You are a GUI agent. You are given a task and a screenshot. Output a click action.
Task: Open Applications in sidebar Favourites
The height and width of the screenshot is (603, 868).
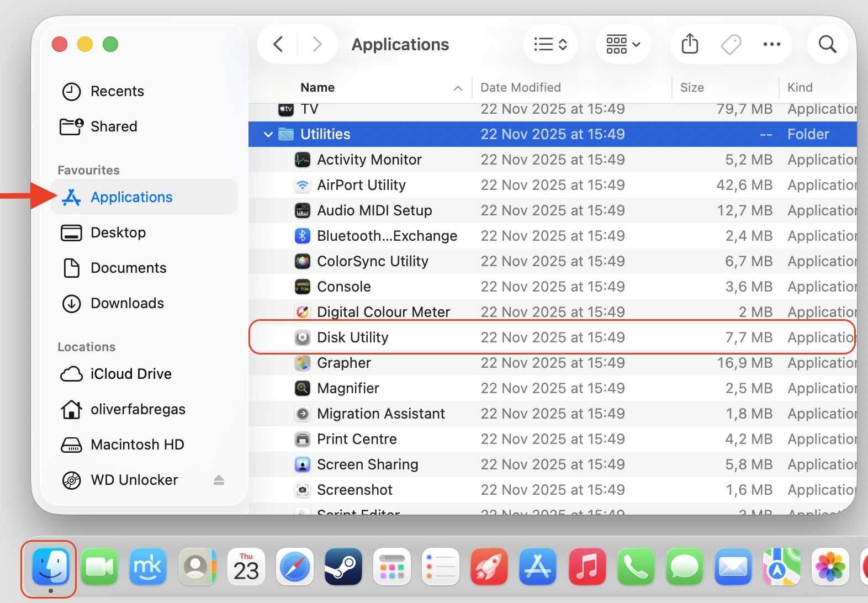coord(145,197)
